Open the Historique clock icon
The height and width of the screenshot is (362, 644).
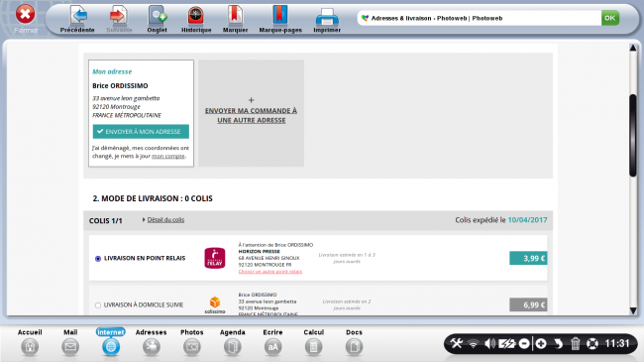click(196, 19)
